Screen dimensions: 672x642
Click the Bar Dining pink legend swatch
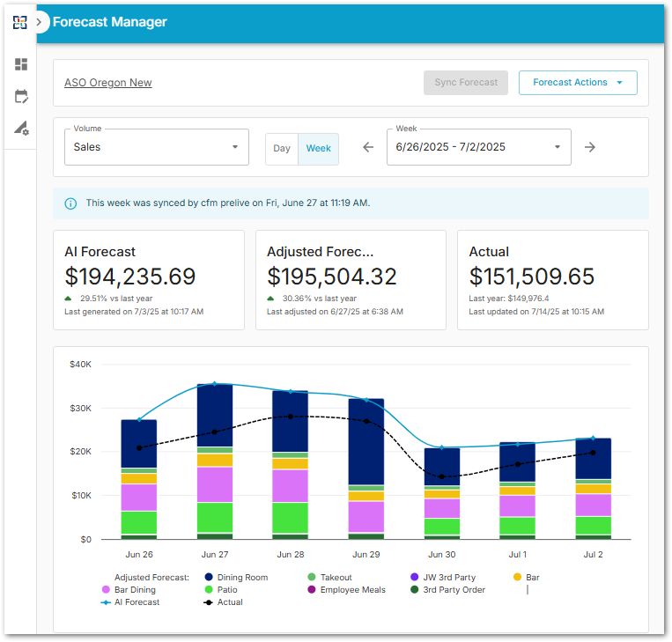point(106,590)
